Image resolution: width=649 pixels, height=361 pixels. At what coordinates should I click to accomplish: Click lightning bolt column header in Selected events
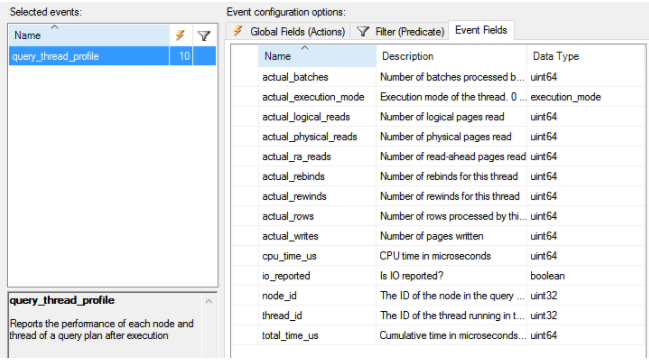180,36
